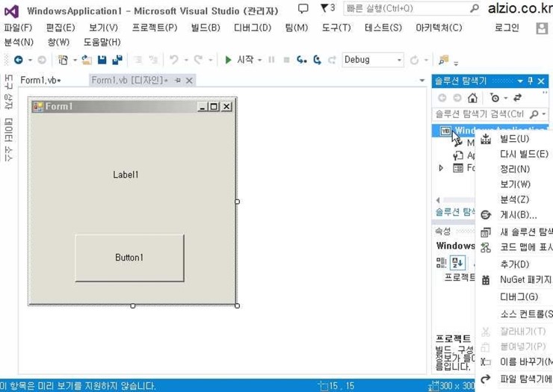Image resolution: width=553 pixels, height=392 pixels.
Task: Open the 프로젝트(P) menu
Action: pos(155,28)
